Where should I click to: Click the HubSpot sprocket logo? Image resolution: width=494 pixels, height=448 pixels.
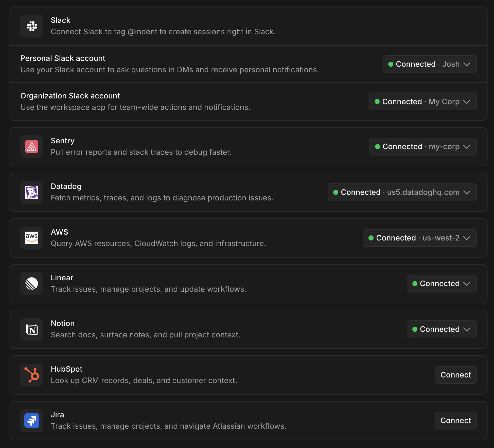(31, 375)
